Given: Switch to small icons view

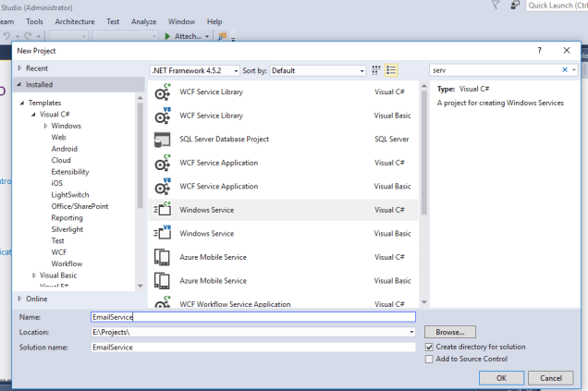Looking at the screenshot, I should [x=376, y=70].
